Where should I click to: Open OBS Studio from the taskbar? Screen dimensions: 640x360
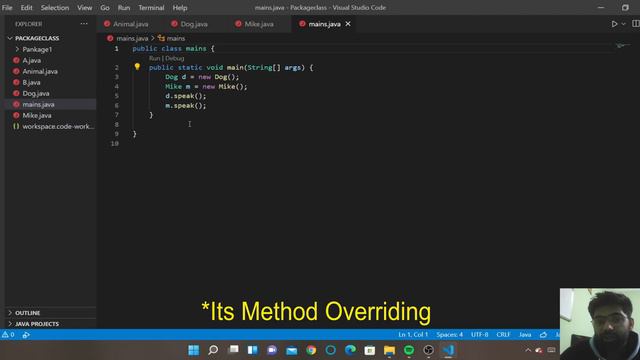(428, 350)
